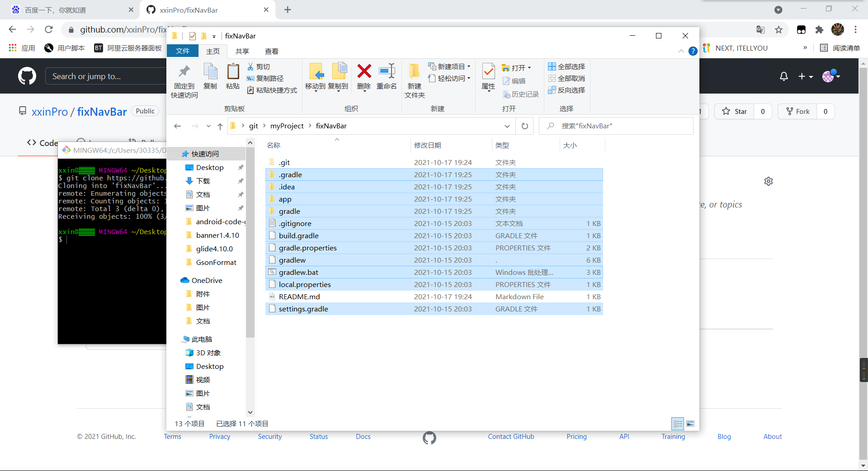The height and width of the screenshot is (471, 868).
Task: Expand address bar history dropdown
Action: pyautogui.click(x=507, y=126)
